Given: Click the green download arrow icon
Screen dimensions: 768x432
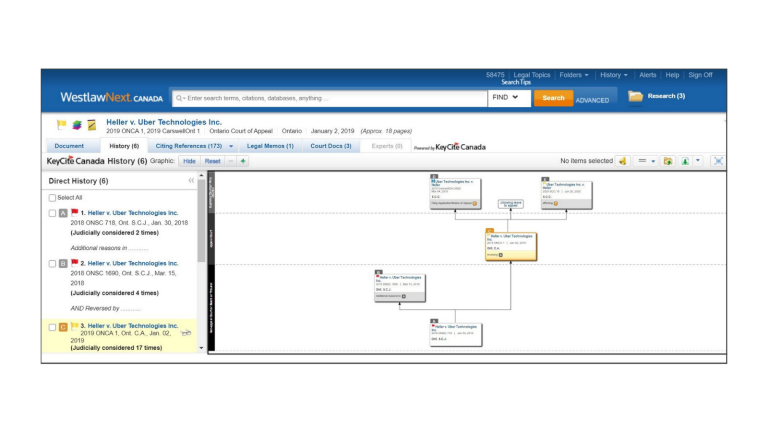Looking at the screenshot, I should (x=685, y=161).
